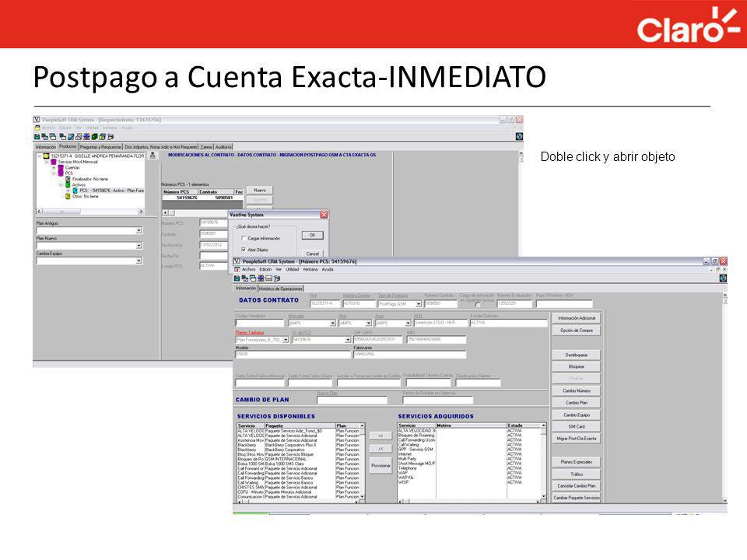Open the Preguntas y Respuestas tab
The height and width of the screenshot is (560, 747).
coord(100,147)
